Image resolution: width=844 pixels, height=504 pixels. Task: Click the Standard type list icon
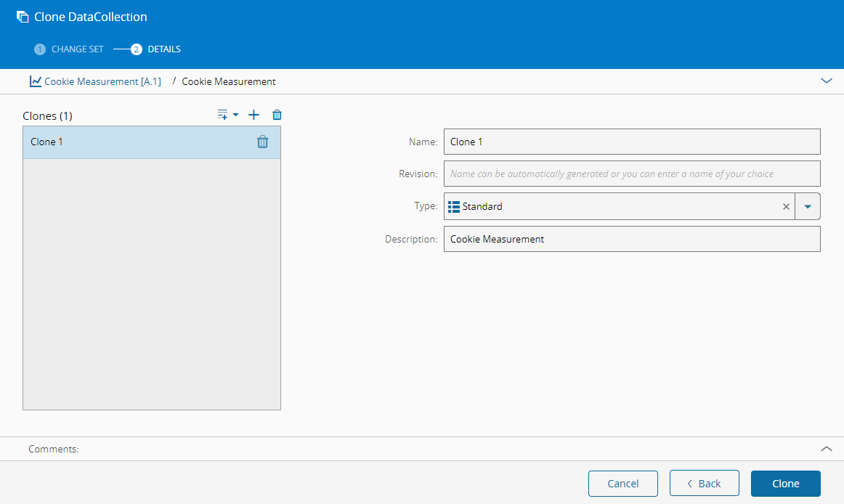click(454, 206)
